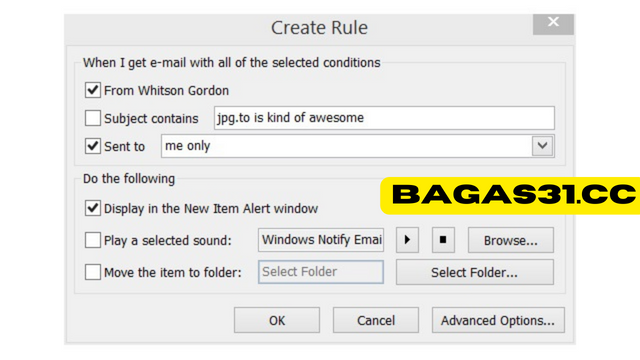Uncheck Display in the New Item Alert window
This screenshot has height=360, width=640.
click(x=93, y=208)
